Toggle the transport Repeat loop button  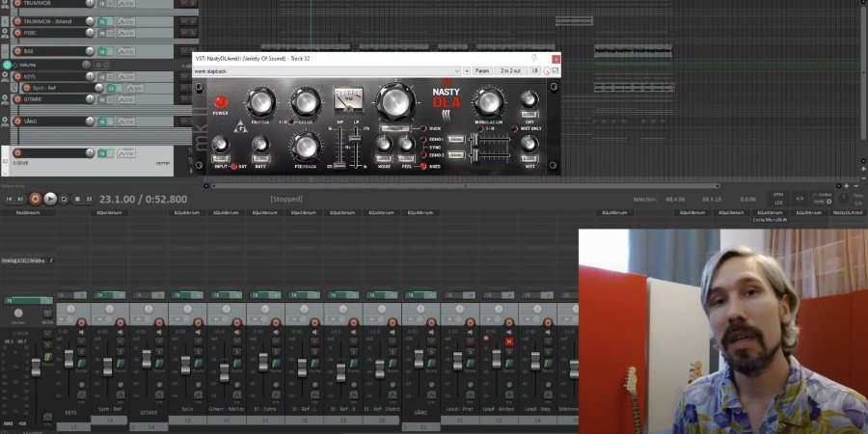click(65, 199)
